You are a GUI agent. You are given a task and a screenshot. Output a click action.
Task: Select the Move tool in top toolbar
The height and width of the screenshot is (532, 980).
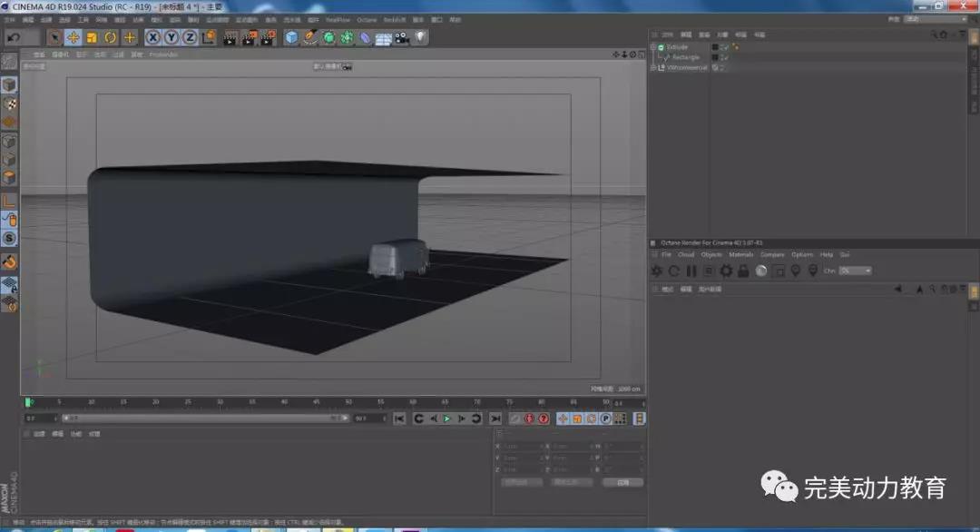[x=73, y=37]
